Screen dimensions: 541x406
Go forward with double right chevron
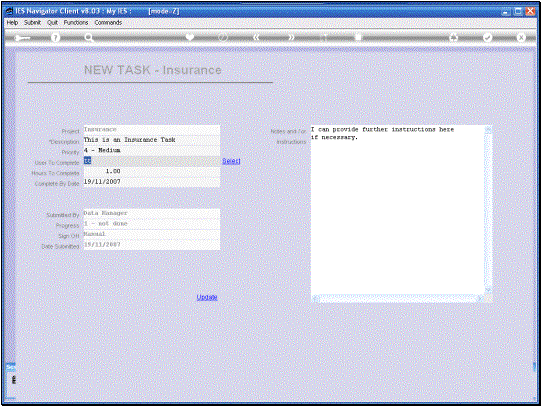(292, 37)
